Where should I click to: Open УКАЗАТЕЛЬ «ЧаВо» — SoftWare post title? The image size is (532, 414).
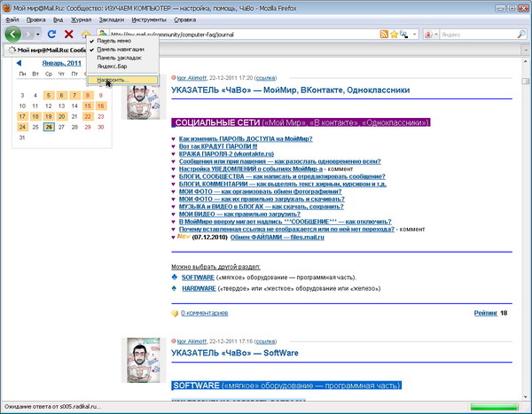click(235, 353)
